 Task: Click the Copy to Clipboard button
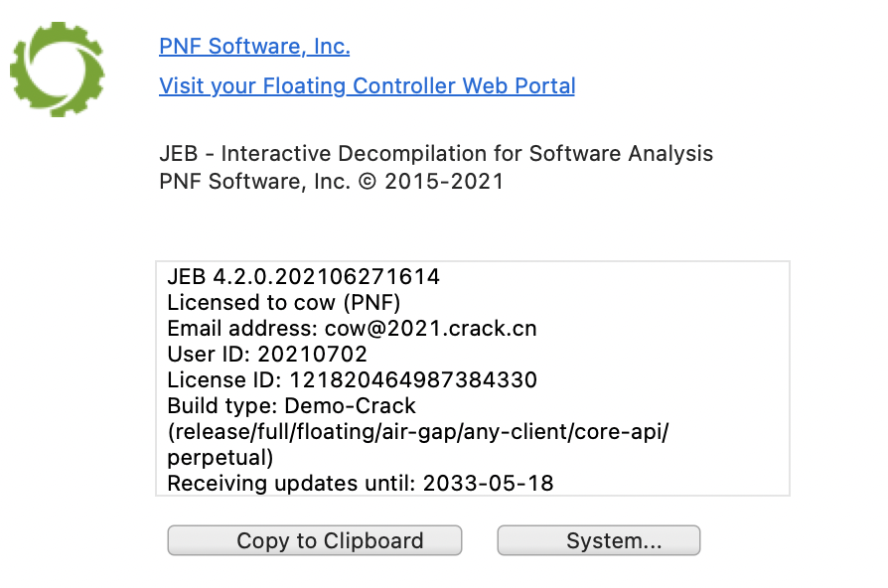pyautogui.click(x=314, y=540)
